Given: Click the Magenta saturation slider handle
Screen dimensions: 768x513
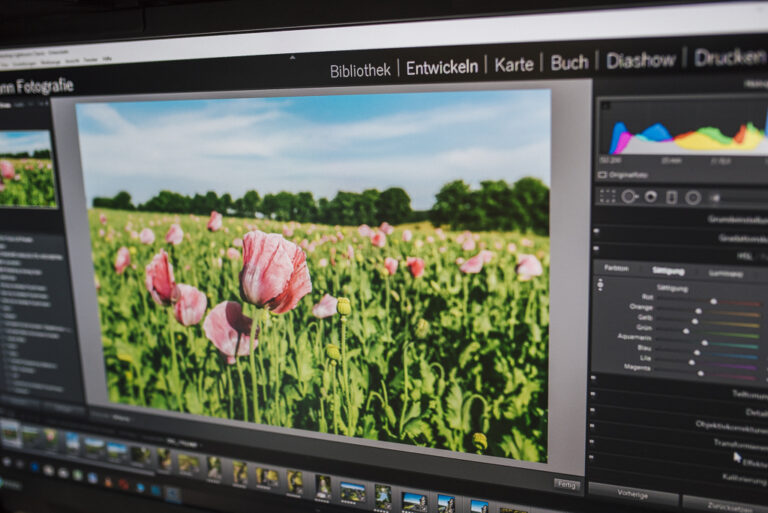Looking at the screenshot, I should [x=700, y=373].
